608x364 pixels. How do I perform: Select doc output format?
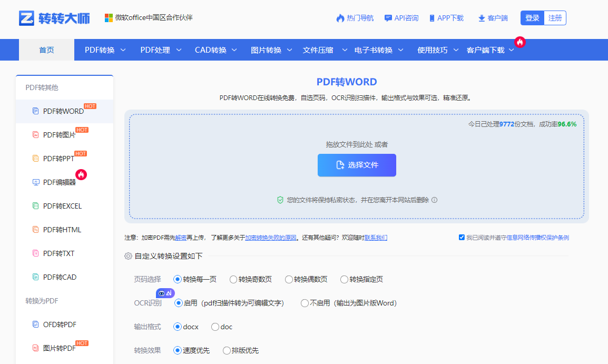pyautogui.click(x=215, y=327)
